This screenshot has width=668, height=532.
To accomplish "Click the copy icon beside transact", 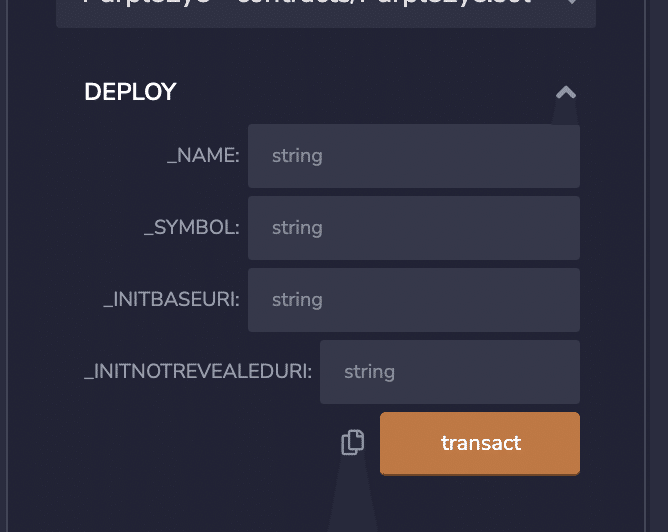I will pyautogui.click(x=352, y=443).
